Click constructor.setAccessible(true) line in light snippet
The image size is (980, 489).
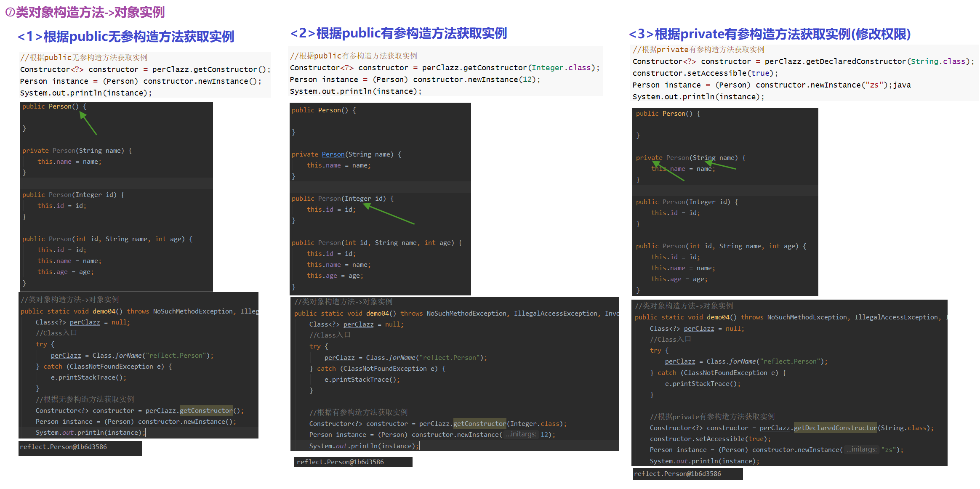click(x=705, y=73)
